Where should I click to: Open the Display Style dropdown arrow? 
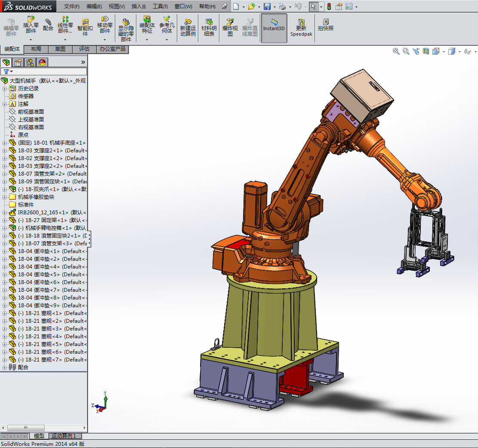[x=459, y=52]
